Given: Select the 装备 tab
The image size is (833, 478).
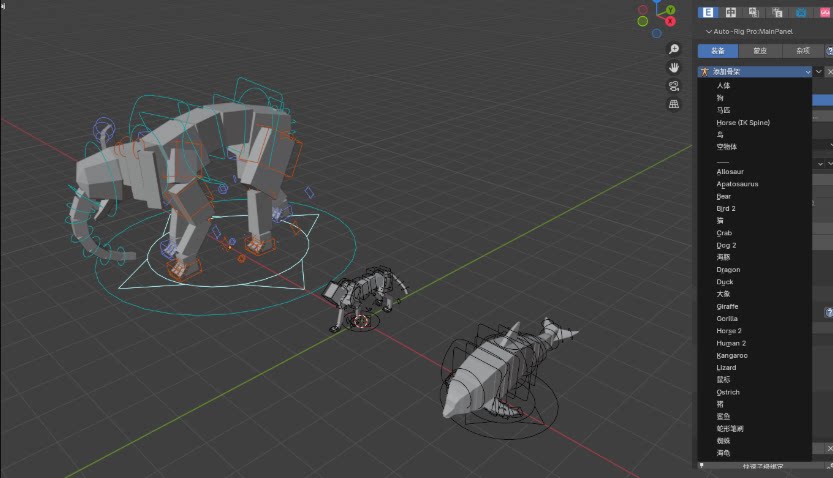Looking at the screenshot, I should (x=718, y=51).
